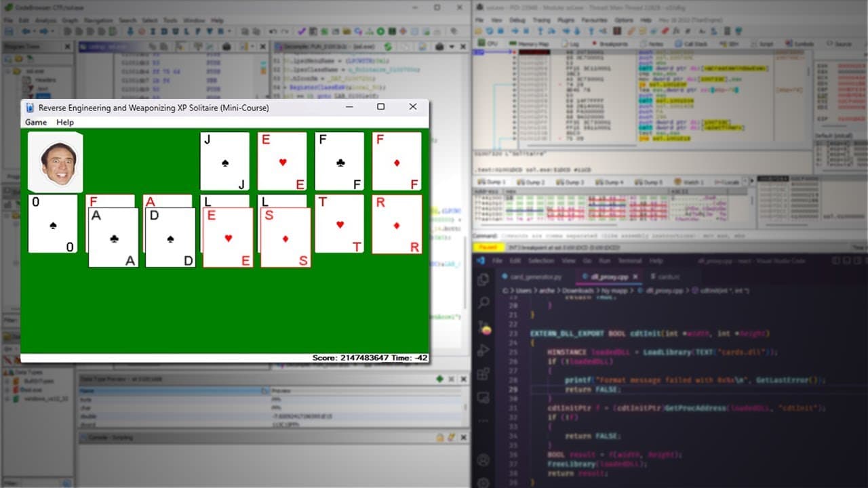Screen dimensions: 868x488
Task: Select the J of spades foundation card
Action: (224, 161)
